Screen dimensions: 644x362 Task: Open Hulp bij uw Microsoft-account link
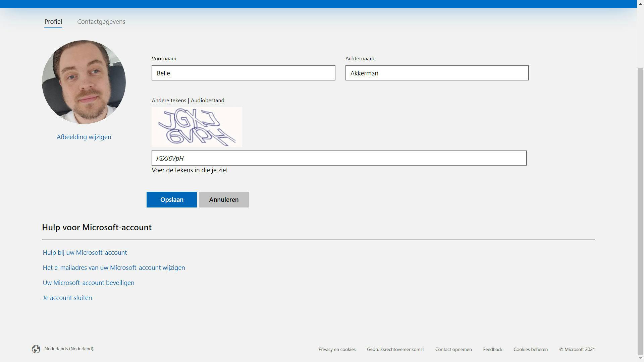pos(85,252)
